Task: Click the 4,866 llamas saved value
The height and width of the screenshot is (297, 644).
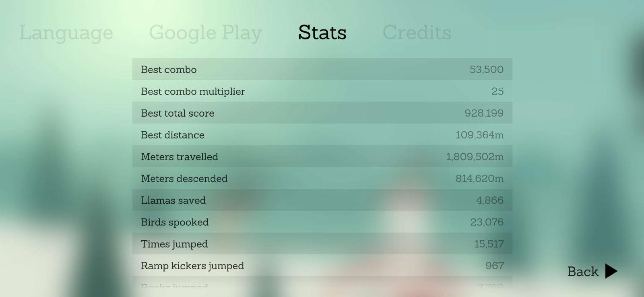Action: point(489,200)
